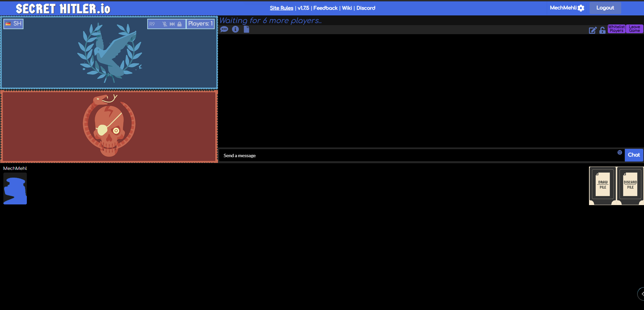
Task: Open the Wiki link
Action: (x=347, y=8)
